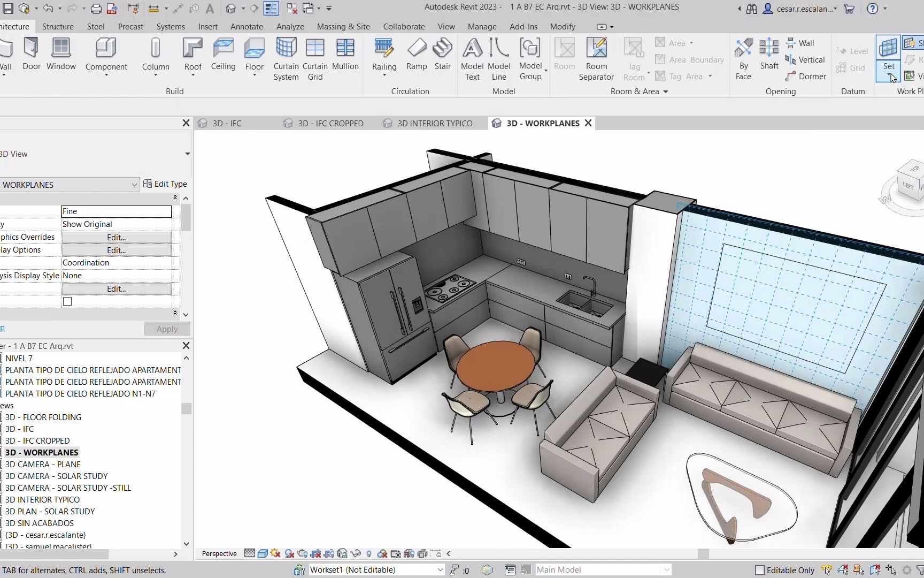Expand the Room & Area panel dropdown
This screenshot has width=924, height=578.
click(x=665, y=91)
